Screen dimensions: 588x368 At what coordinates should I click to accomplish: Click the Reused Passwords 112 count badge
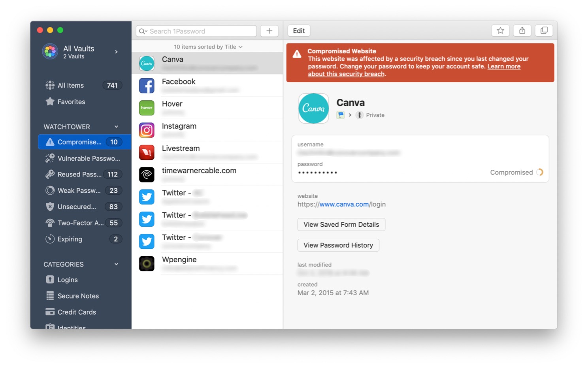click(x=113, y=174)
